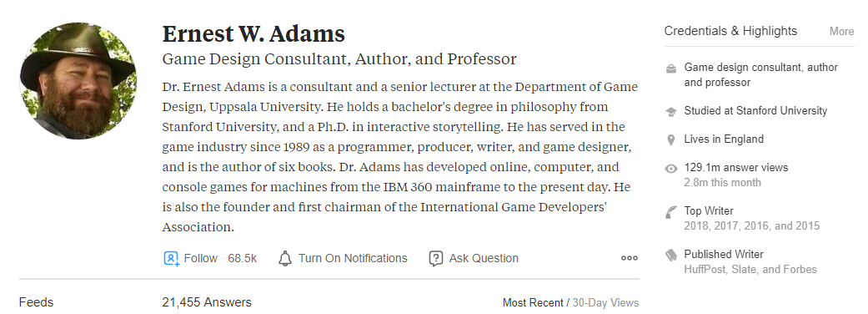Click the location pin icon

[x=671, y=139]
